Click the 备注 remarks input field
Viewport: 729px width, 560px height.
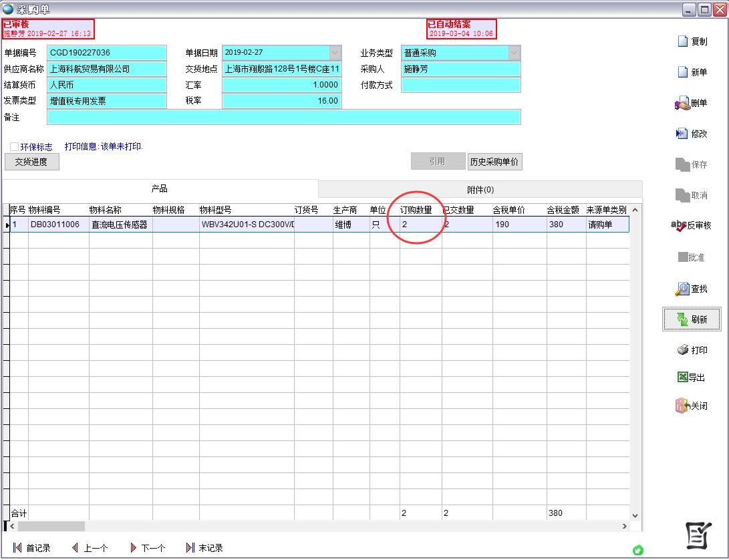(283, 117)
